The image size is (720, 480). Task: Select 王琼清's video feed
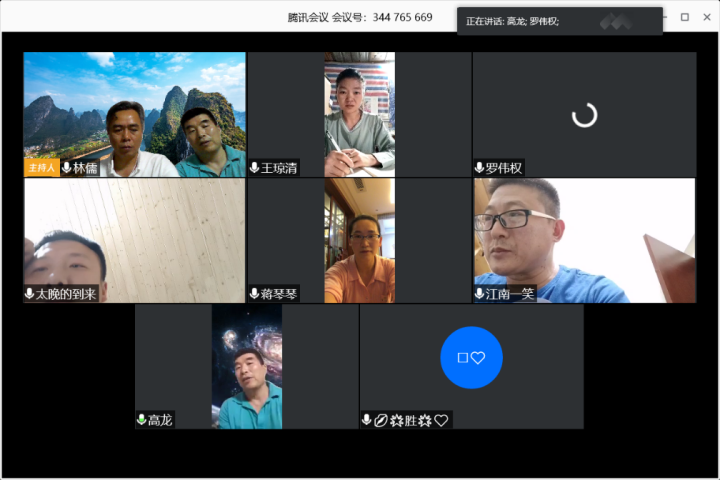(x=359, y=112)
